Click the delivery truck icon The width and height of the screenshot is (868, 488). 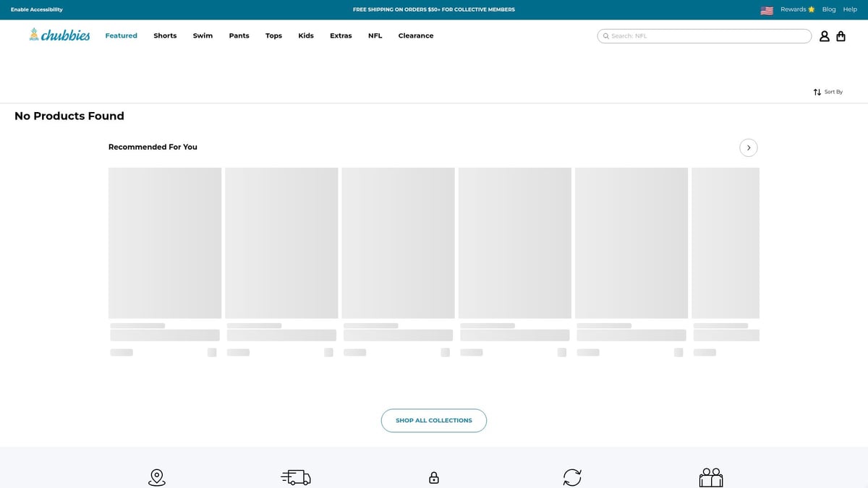pos(295,477)
